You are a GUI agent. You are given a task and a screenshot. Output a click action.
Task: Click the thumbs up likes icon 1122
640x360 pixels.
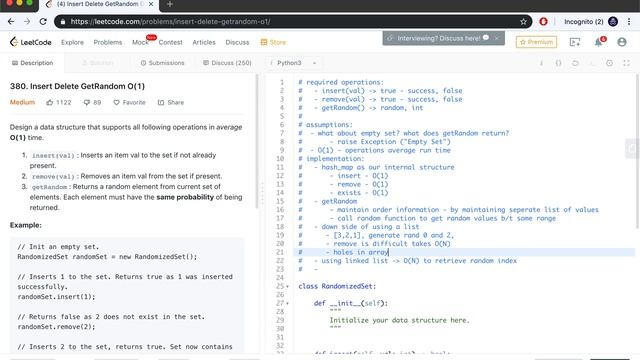pos(50,102)
